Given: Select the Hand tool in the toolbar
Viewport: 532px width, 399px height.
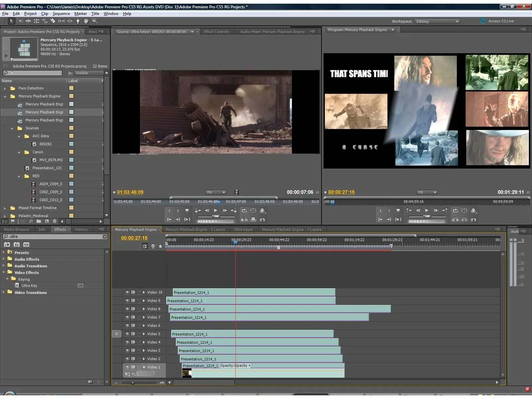Looking at the screenshot, I should coord(86,21).
